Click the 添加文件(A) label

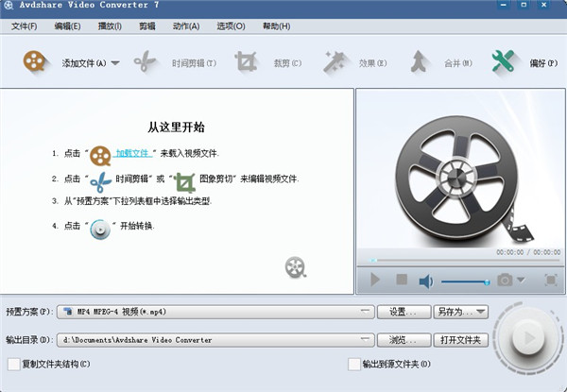pos(84,63)
